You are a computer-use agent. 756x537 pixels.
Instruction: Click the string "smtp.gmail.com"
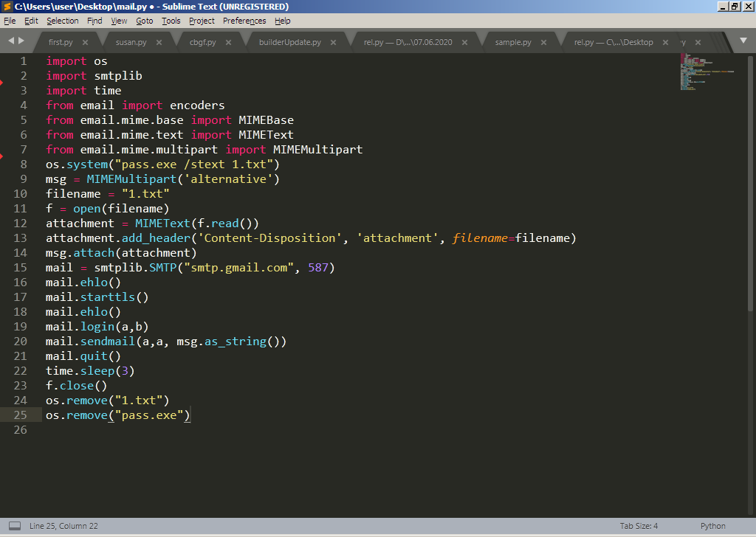(x=239, y=267)
